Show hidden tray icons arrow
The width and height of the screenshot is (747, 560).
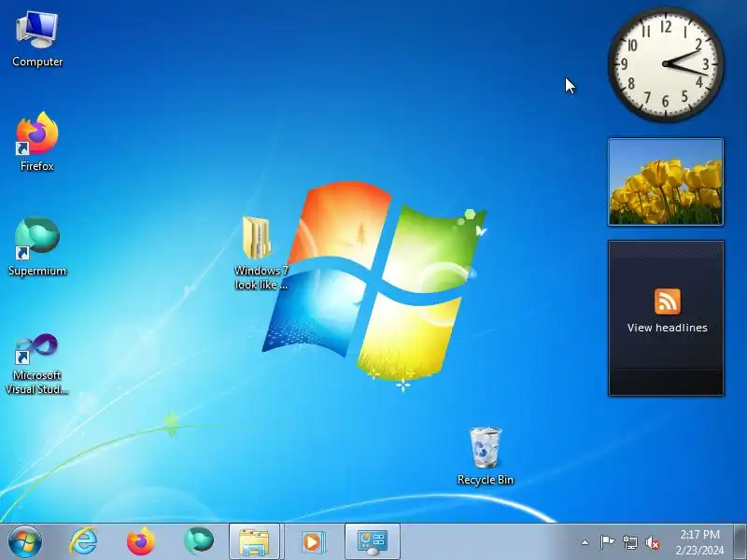[x=585, y=542]
